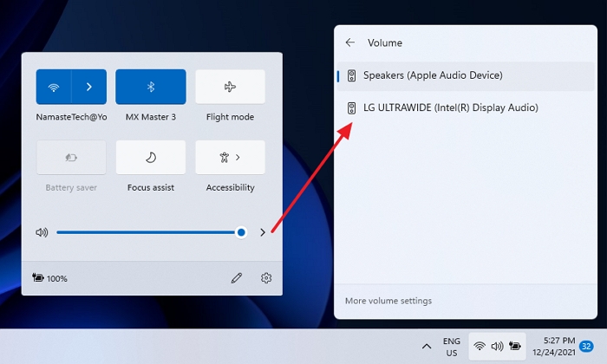Open Settings via gear icon
This screenshot has width=607, height=364.
(266, 278)
